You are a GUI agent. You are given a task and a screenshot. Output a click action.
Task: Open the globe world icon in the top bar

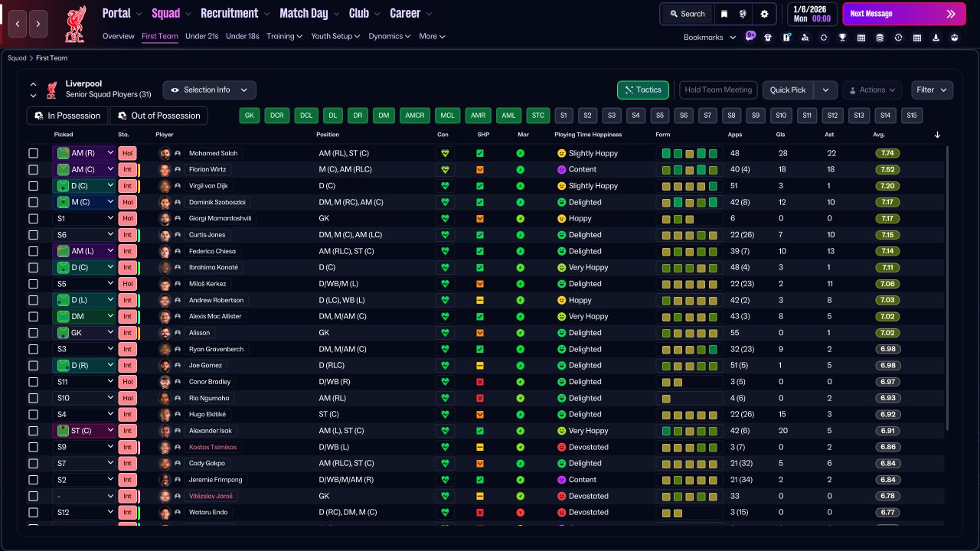743,14
